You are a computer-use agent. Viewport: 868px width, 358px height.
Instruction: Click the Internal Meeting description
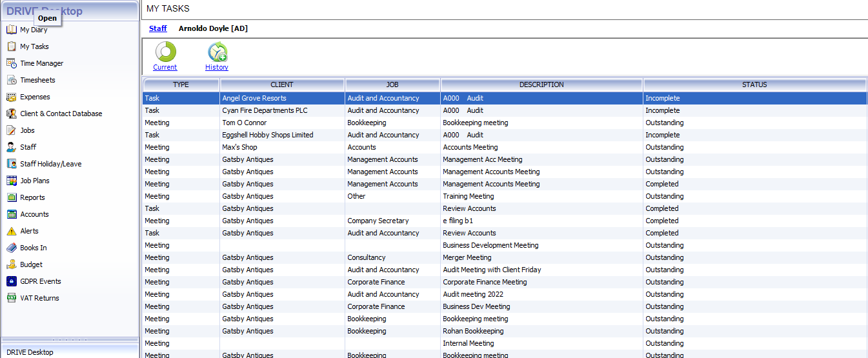pos(469,343)
